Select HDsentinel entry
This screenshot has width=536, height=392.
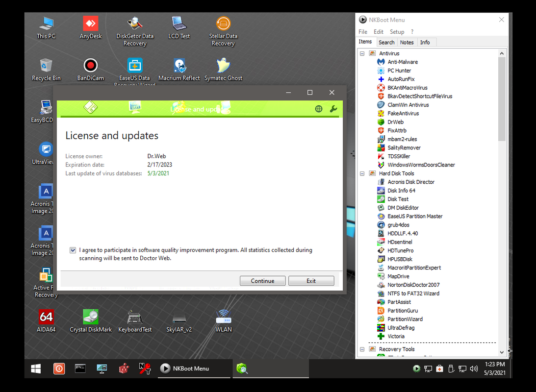point(395,242)
